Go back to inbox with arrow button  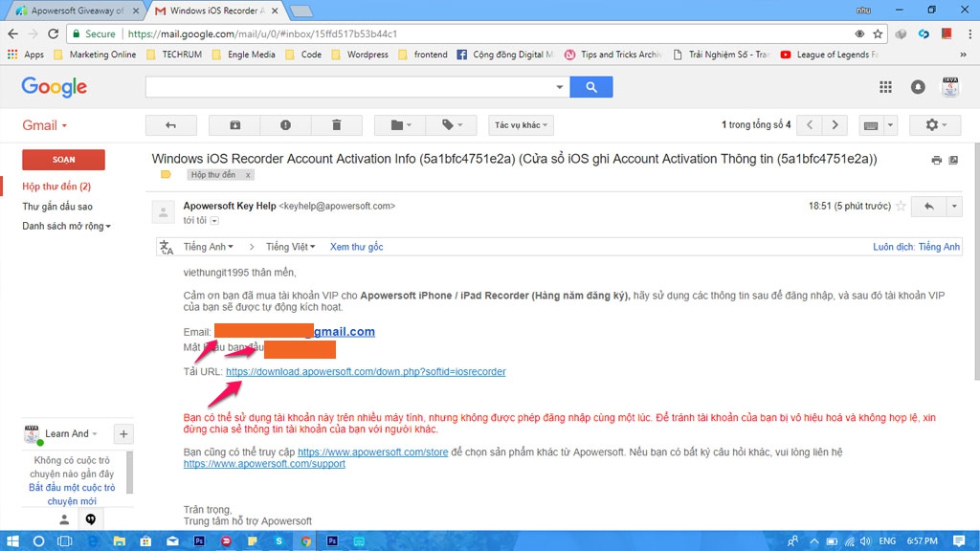170,125
